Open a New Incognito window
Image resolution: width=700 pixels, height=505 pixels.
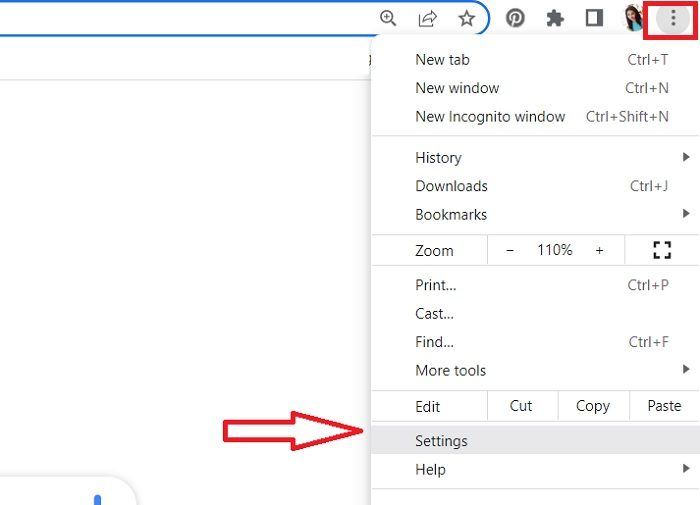pyautogui.click(x=535, y=117)
